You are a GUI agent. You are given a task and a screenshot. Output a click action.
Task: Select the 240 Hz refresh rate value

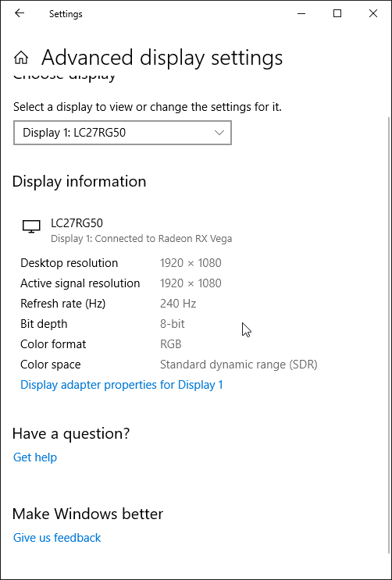(x=178, y=304)
